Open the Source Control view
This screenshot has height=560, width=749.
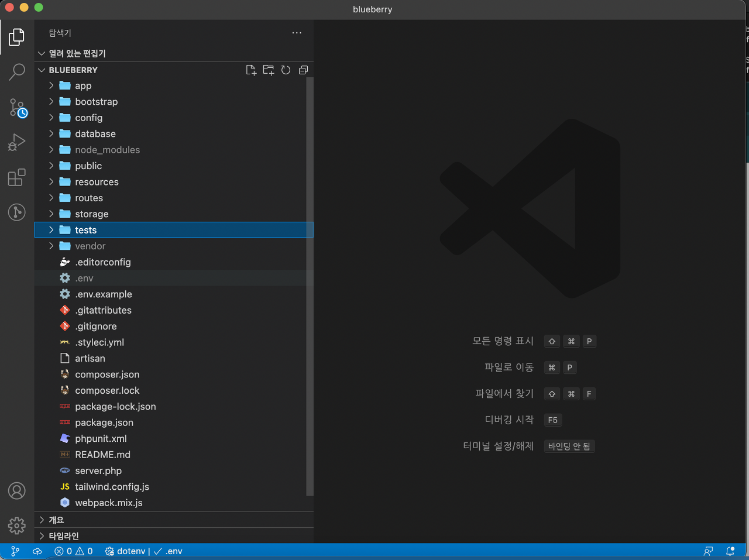point(17,108)
